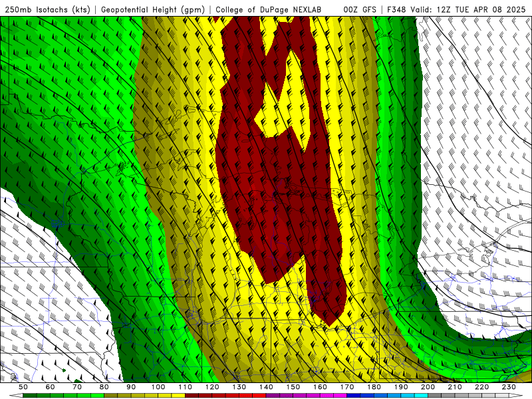Click the '120' legend value

click(212, 387)
